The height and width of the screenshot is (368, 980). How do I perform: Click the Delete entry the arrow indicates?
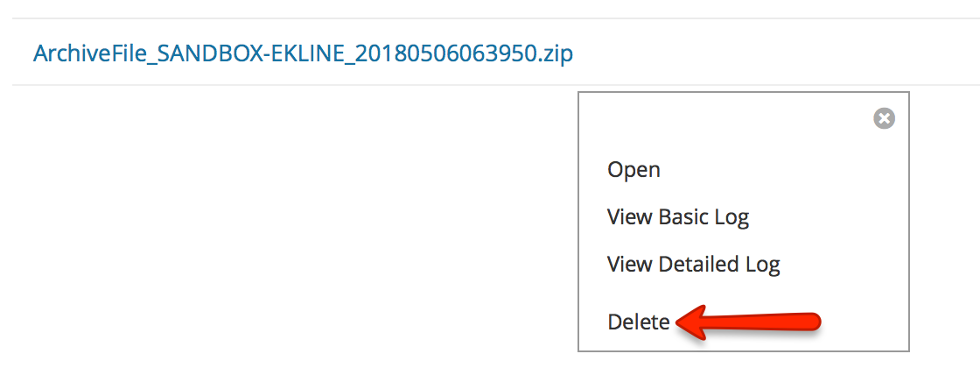(x=639, y=322)
